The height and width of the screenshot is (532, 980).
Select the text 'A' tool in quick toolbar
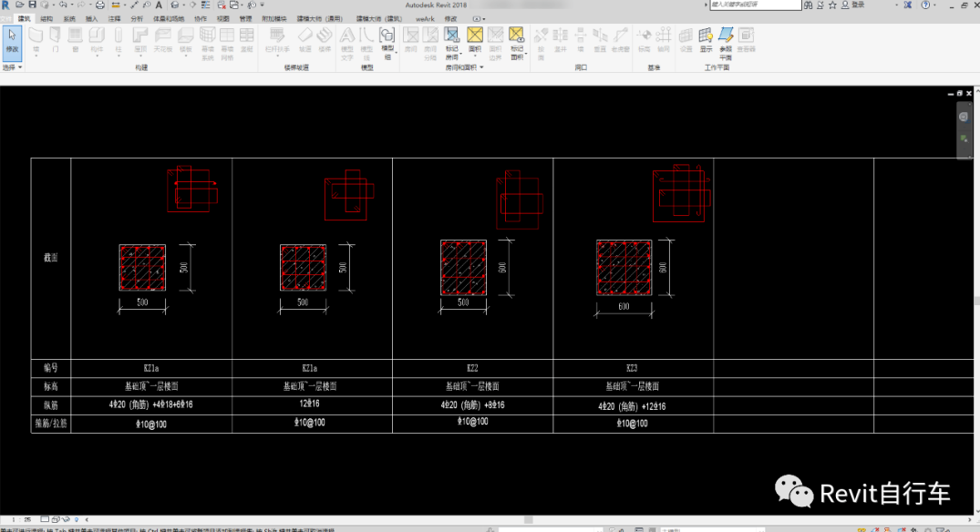coord(160,5)
